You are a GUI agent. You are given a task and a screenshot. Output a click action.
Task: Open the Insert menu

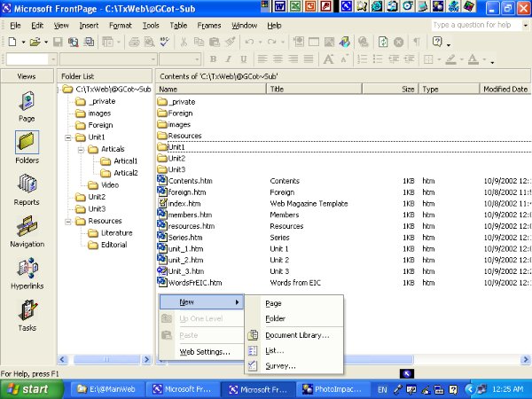89,26
